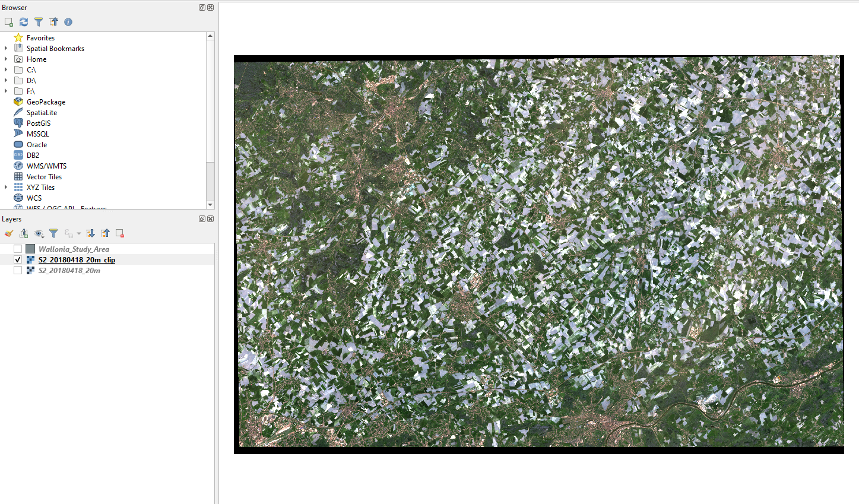
Task: Select the S2_20180418_20m_clip layer name
Action: click(77, 260)
